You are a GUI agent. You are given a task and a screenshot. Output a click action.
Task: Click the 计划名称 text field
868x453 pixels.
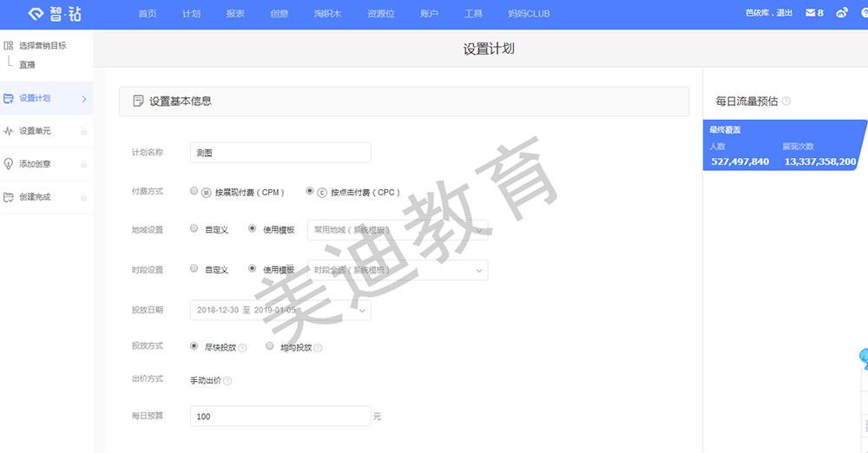pos(279,153)
